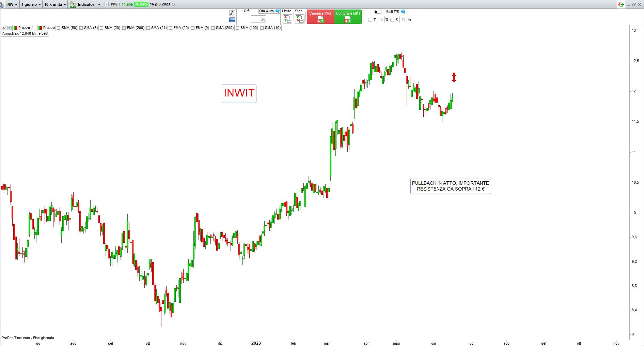Click the Qtà quantity input field
This screenshot has height=346, width=644.
coord(258,19)
